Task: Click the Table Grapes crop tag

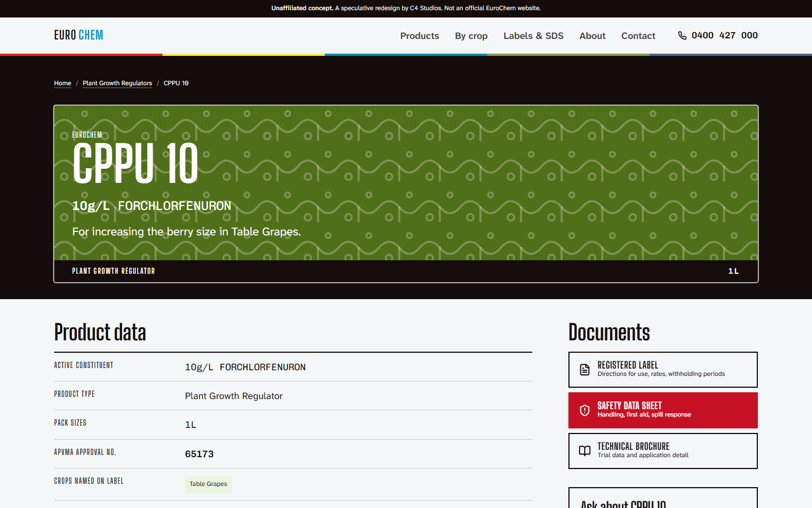Action: (x=208, y=484)
